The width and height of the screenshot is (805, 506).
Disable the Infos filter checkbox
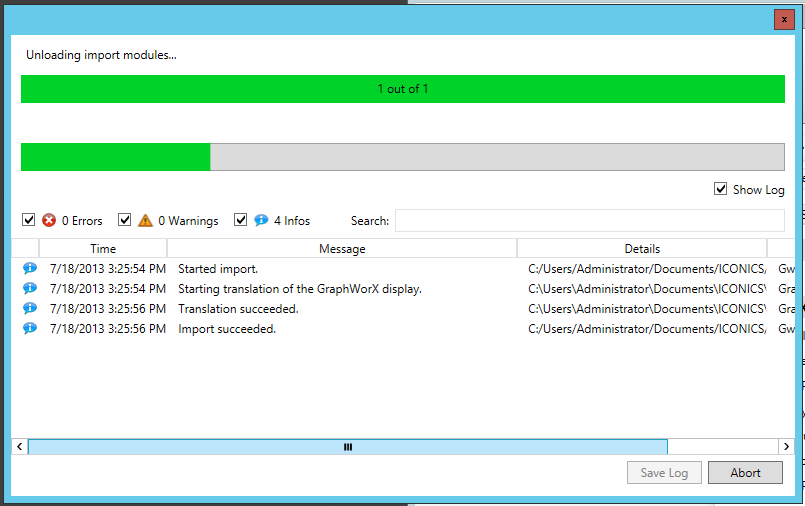[x=241, y=220]
